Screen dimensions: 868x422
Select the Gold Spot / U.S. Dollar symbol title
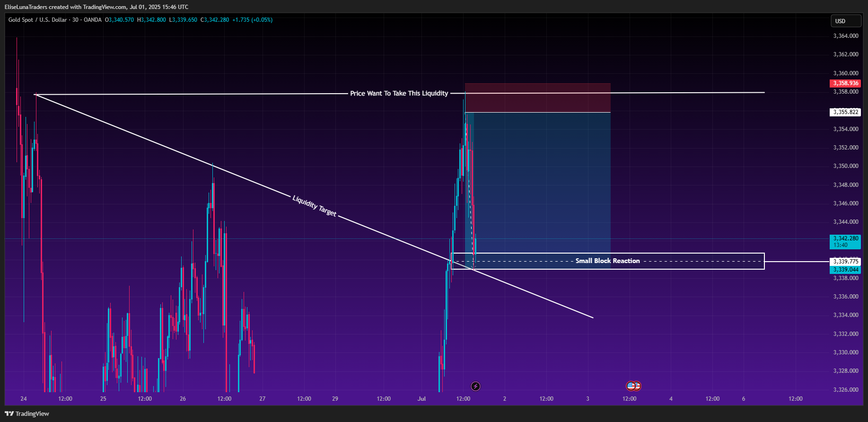pos(38,20)
